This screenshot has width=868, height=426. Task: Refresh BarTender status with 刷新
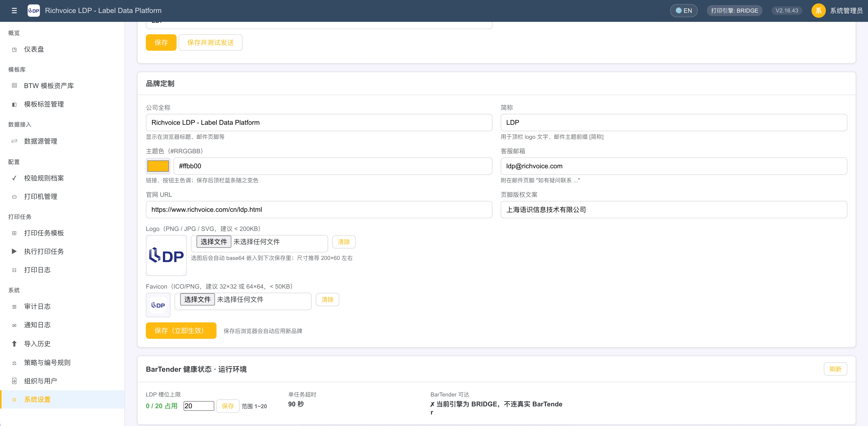click(x=835, y=369)
